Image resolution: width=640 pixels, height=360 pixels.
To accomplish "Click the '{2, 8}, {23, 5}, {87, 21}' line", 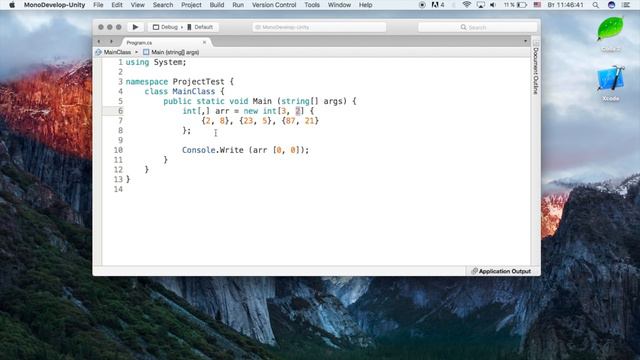I will pos(260,121).
